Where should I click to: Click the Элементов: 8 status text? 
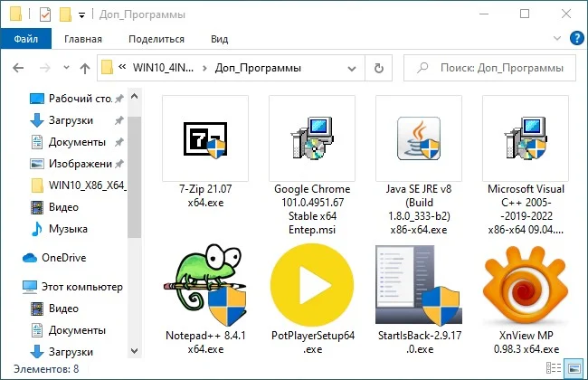46,369
